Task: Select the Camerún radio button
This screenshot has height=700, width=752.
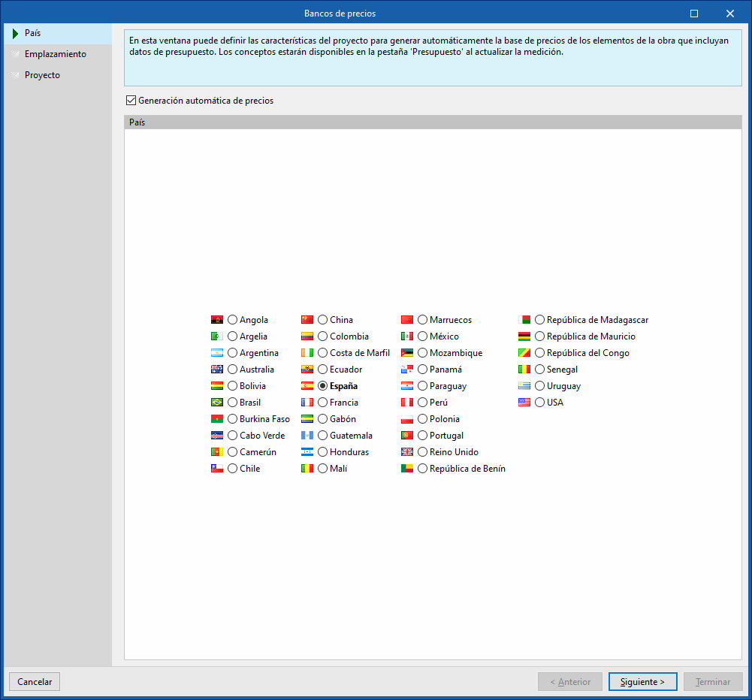Action: 233,452
